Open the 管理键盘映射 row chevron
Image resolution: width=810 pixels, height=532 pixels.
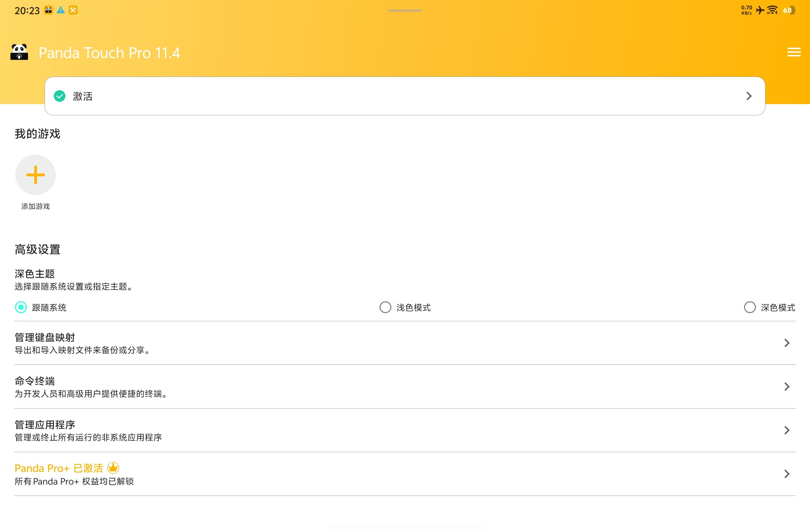(x=787, y=343)
